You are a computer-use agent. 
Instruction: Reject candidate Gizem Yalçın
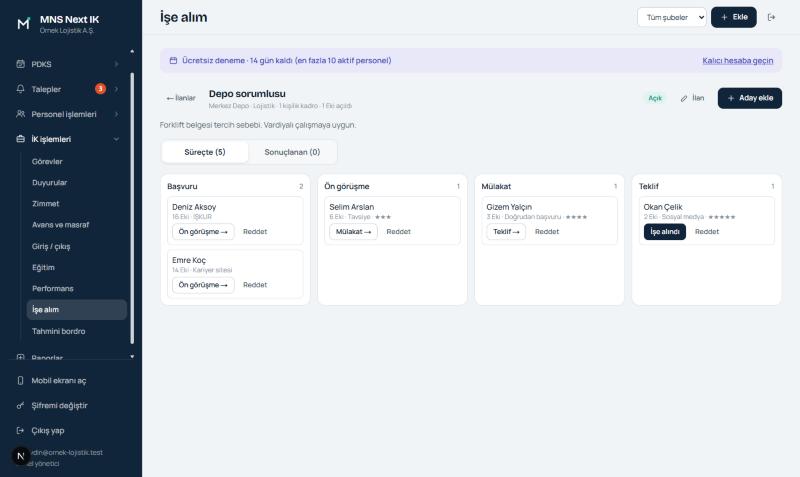(547, 232)
